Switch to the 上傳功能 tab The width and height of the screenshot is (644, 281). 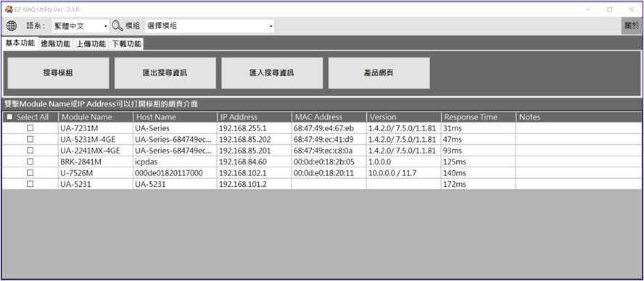click(91, 44)
